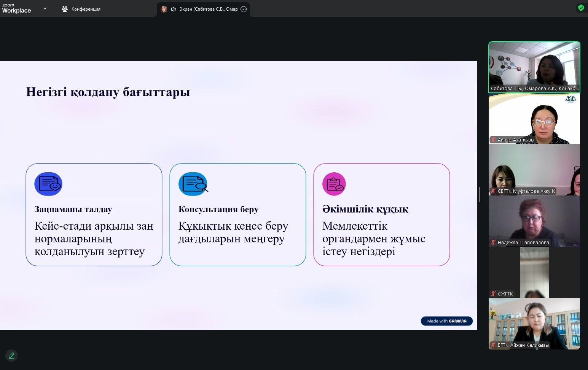Image resolution: width=588 pixels, height=370 pixels.
Task: Select the active speaker Сәбитова С.Б. video tile
Action: 534,67
